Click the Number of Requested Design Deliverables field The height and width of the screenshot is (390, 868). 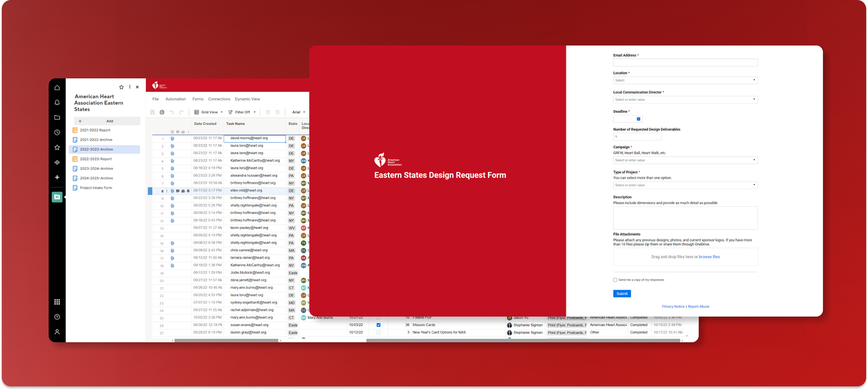(637, 137)
